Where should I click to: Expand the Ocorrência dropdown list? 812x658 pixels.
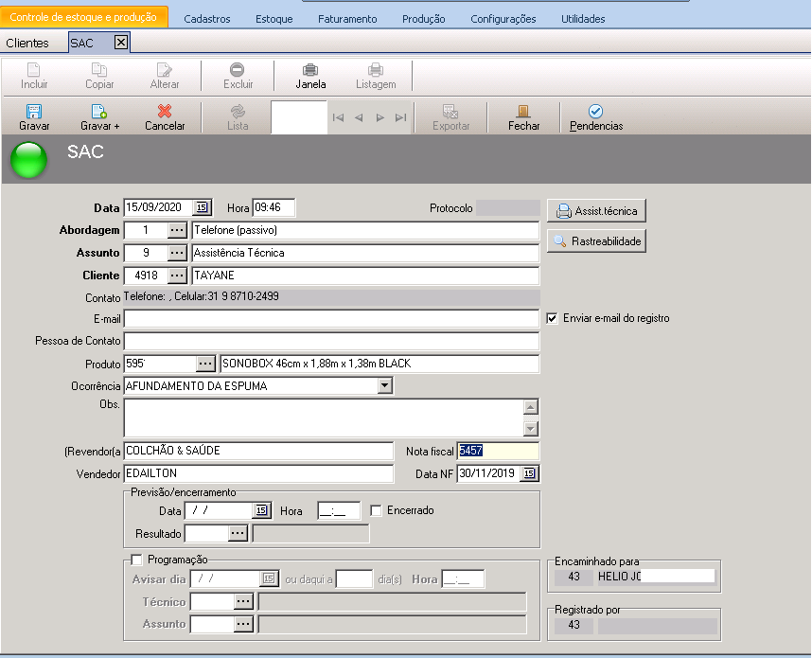coord(384,386)
